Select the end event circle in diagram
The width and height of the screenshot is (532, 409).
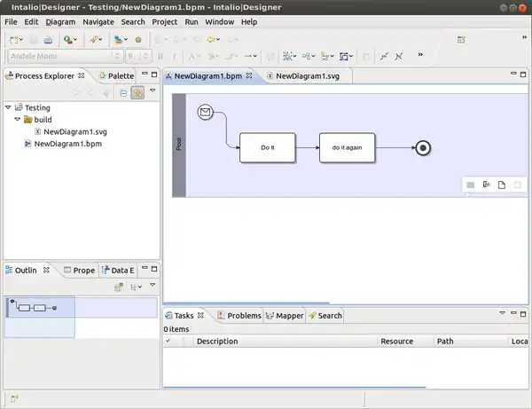click(x=423, y=148)
